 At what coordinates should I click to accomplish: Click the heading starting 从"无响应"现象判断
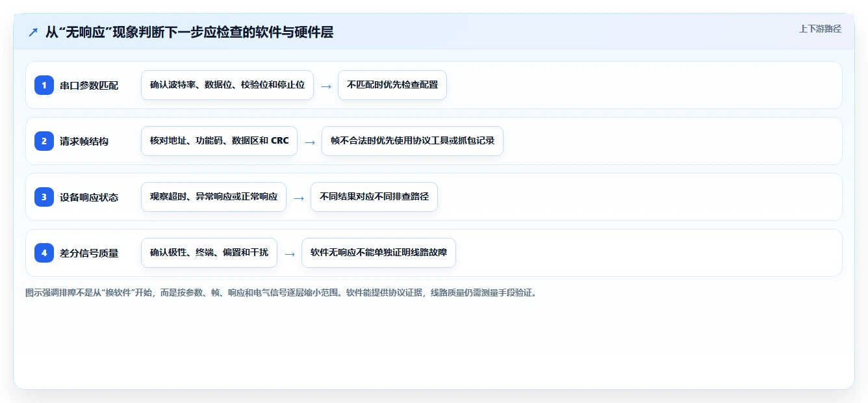point(189,32)
